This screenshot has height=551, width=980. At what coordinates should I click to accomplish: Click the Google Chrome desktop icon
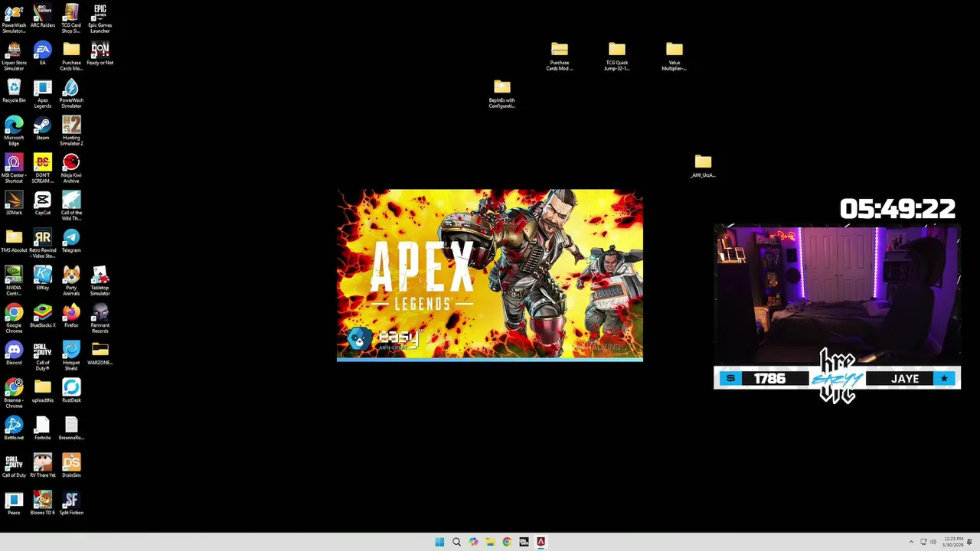tap(14, 319)
